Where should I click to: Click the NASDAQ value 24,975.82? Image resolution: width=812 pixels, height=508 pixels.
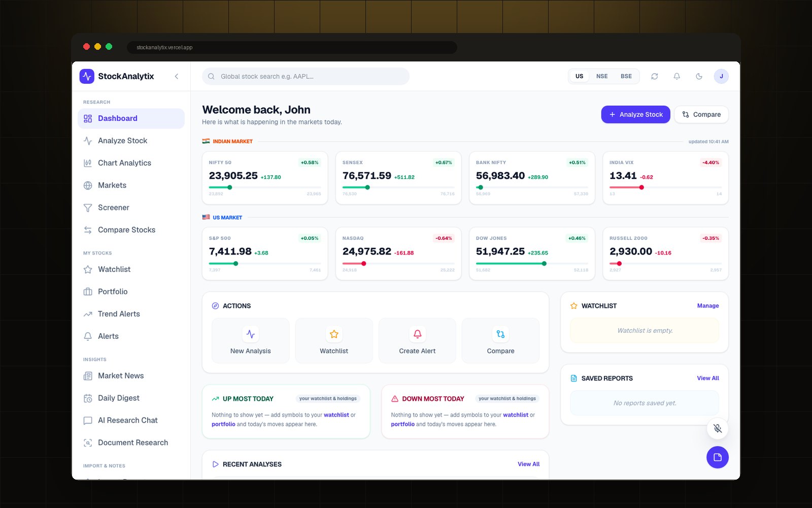click(367, 251)
